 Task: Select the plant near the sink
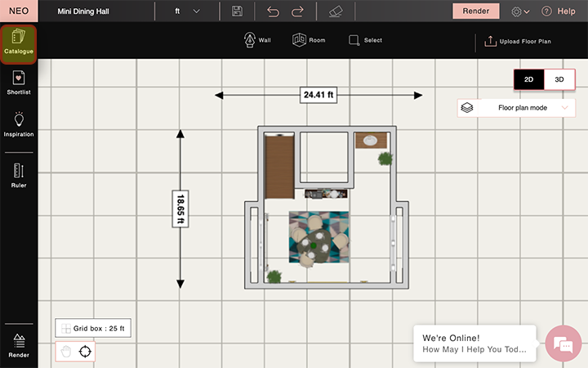click(x=385, y=159)
